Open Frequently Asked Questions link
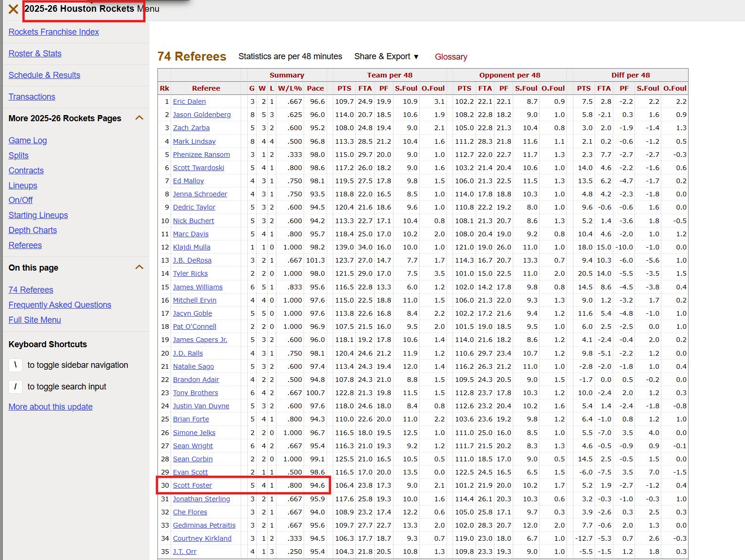The image size is (745, 560). [x=60, y=305]
